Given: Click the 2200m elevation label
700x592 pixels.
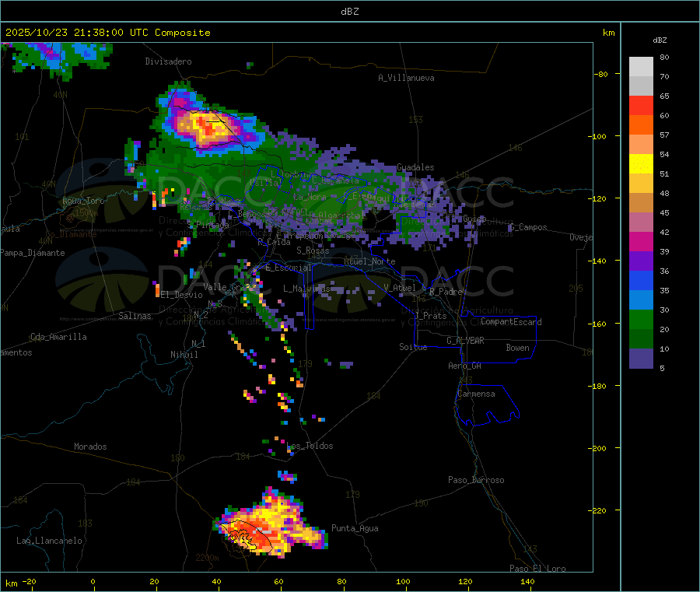Looking at the screenshot, I should 207,558.
